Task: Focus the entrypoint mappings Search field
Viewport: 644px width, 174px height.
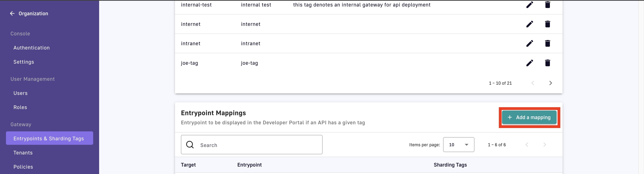Action: (252, 145)
